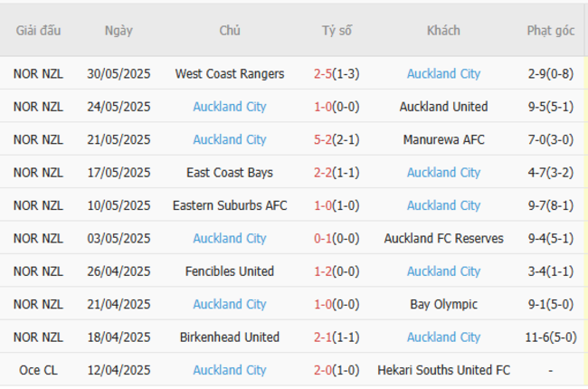Click the "Phạt góc" column header
The height and width of the screenshot is (389, 588).
click(x=551, y=31)
